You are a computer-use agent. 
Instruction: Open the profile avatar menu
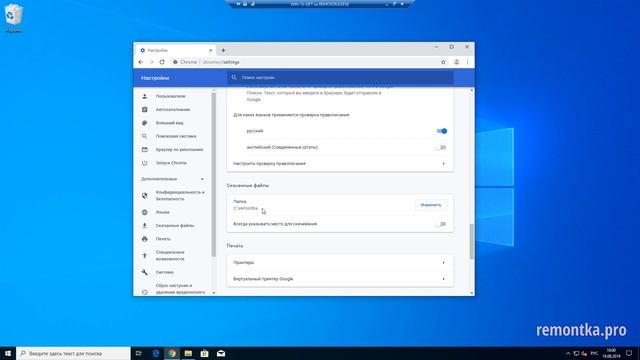coord(456,62)
